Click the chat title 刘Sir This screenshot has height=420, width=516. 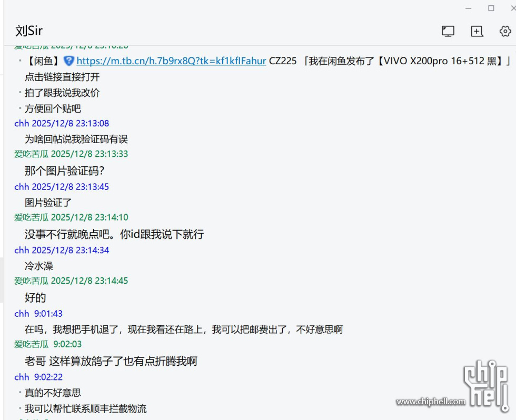coord(28,31)
